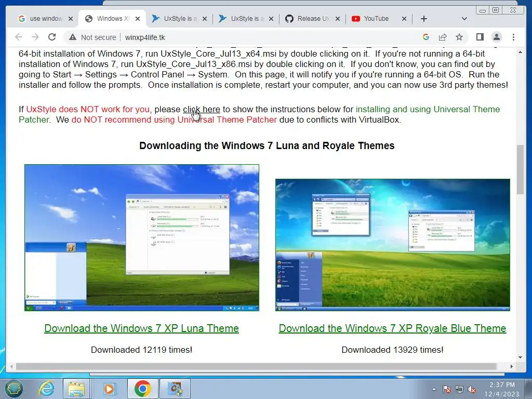Image resolution: width=532 pixels, height=399 pixels.
Task: Close the GitHub Release tab
Action: click(x=338, y=19)
